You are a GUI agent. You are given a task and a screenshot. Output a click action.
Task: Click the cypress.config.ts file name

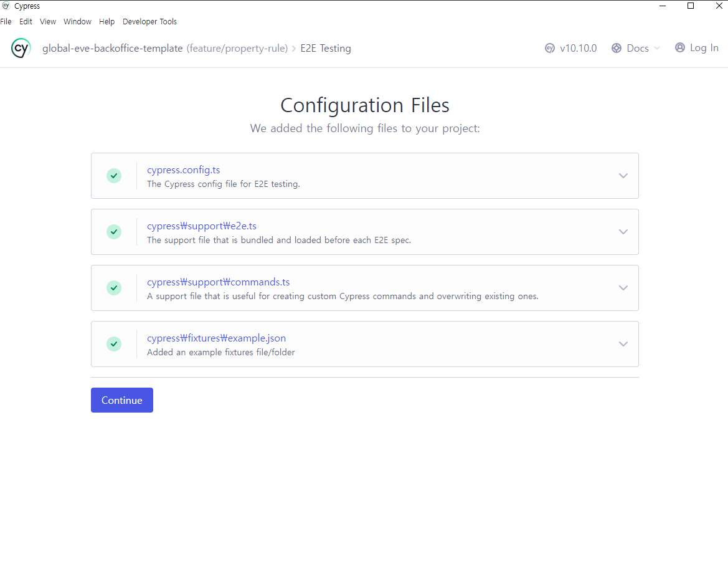pos(183,170)
